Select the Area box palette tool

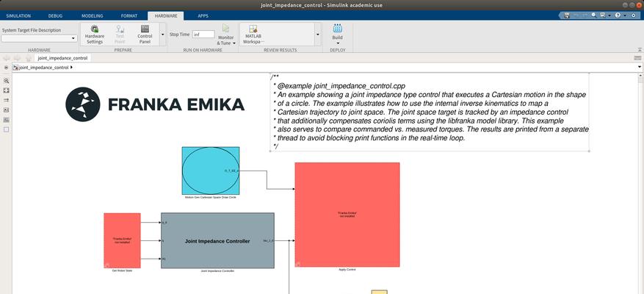(x=6, y=129)
